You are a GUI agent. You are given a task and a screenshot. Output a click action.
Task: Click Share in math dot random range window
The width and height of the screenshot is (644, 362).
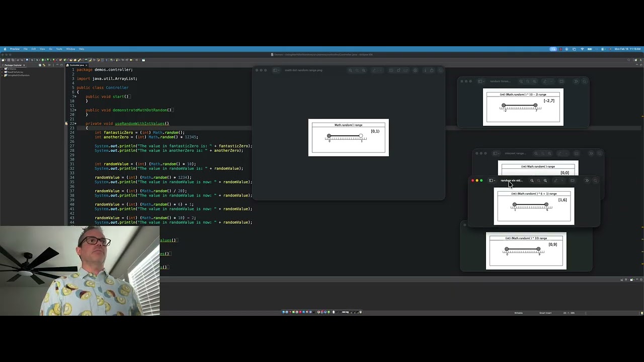[432, 70]
